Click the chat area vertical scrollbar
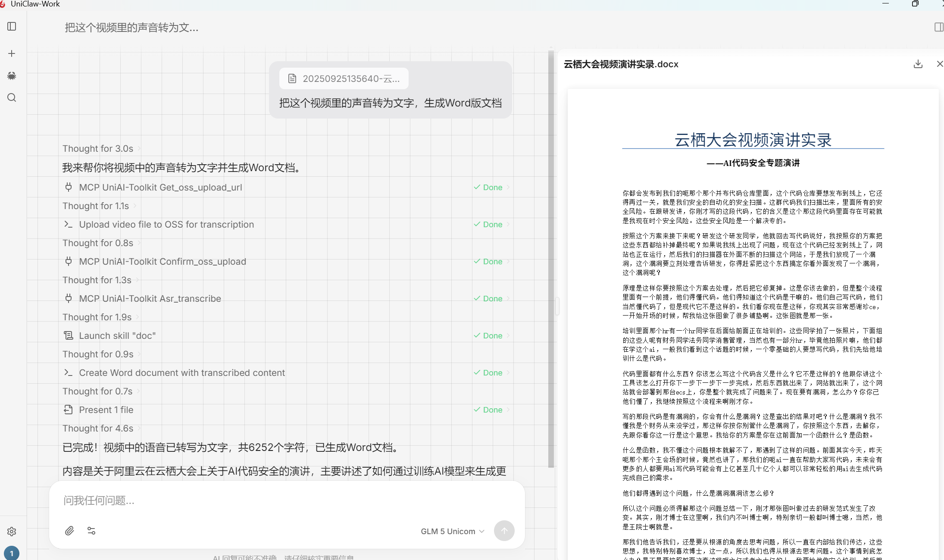Viewport: 944px width, 560px height. click(x=551, y=259)
